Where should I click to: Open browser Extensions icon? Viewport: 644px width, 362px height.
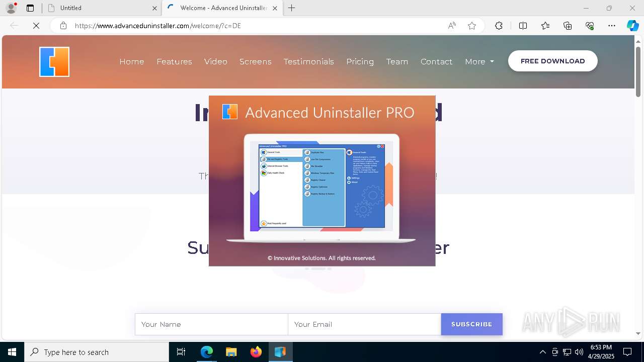click(499, 26)
